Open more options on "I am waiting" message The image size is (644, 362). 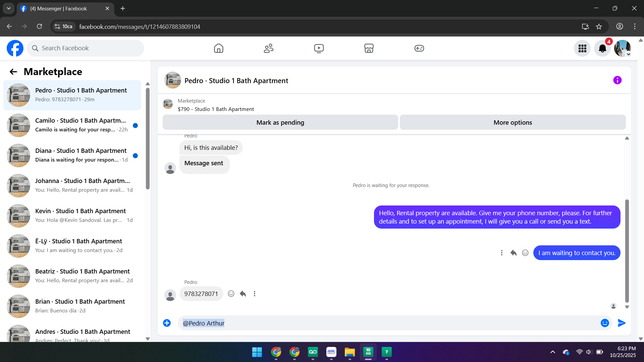click(501, 253)
